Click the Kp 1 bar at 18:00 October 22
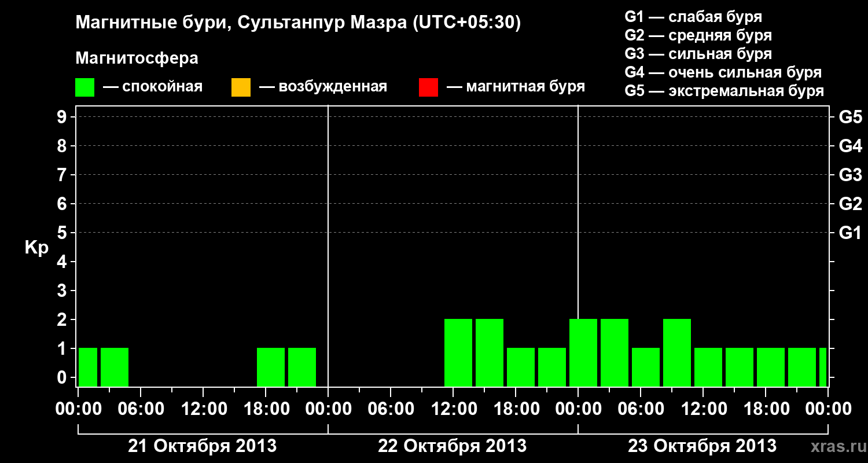Screen dimensions: 868x463 point(521,367)
